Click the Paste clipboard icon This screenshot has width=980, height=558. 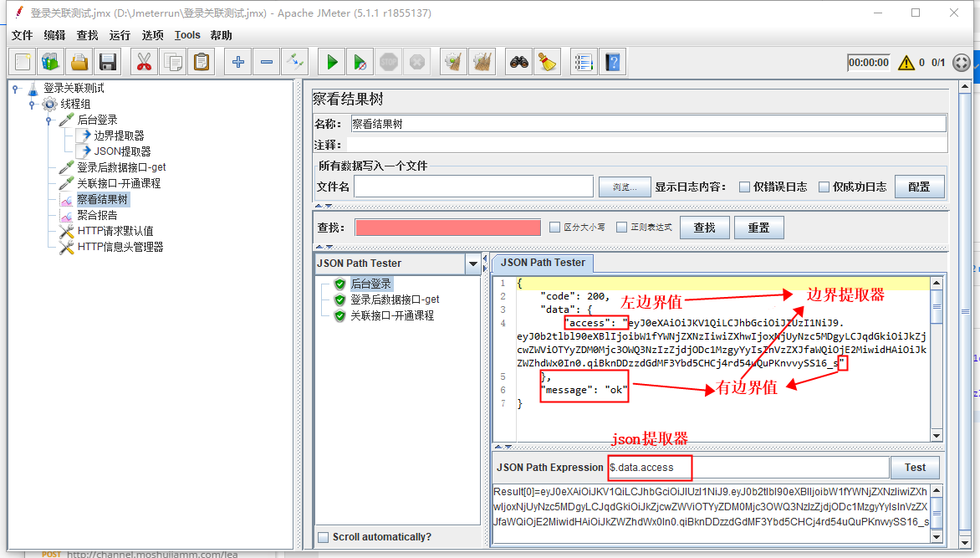click(x=202, y=62)
